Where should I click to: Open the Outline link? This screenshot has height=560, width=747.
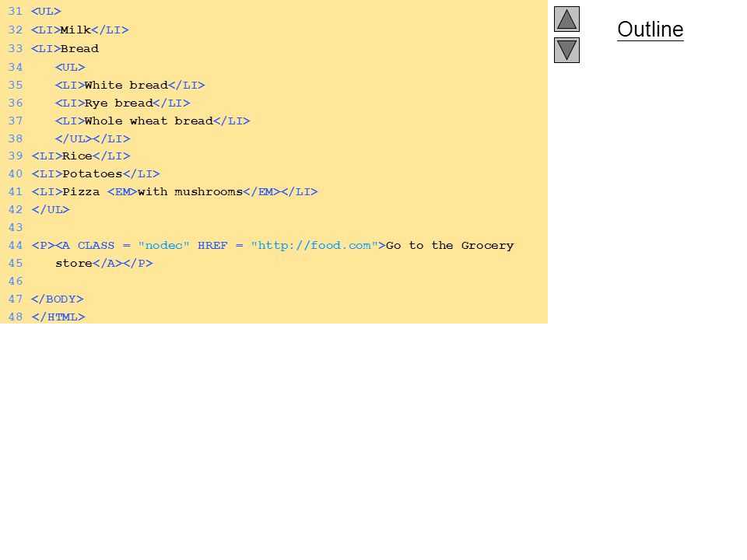pyautogui.click(x=651, y=30)
